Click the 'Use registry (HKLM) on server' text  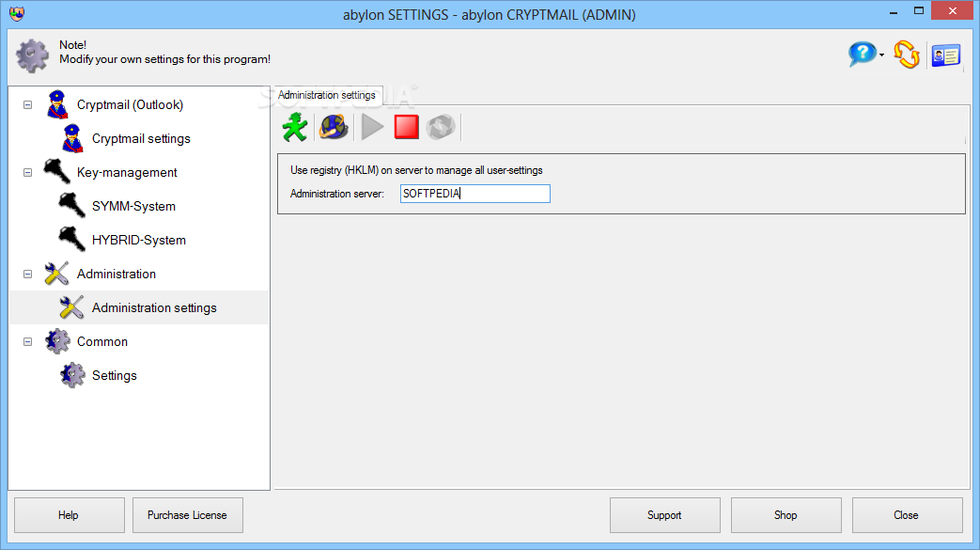click(x=416, y=170)
